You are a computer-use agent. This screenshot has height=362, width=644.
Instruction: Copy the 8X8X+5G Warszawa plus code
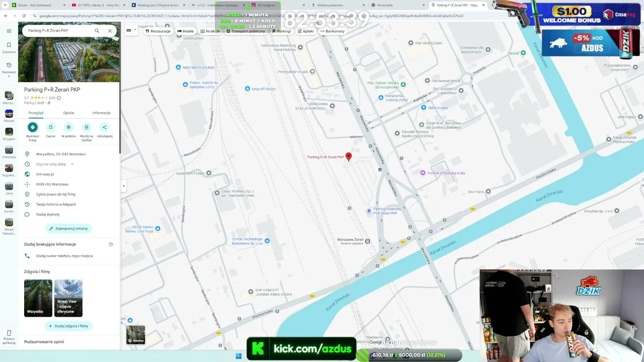pos(52,184)
